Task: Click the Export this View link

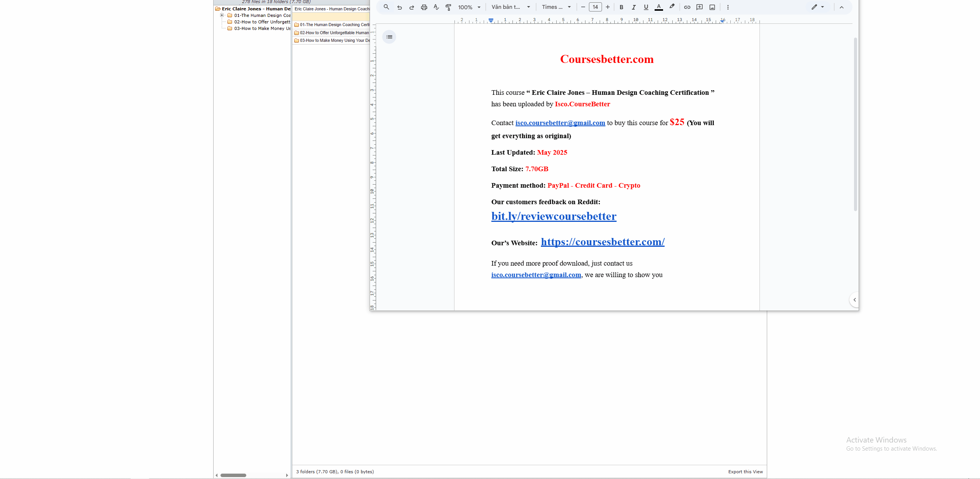Action: tap(745, 472)
